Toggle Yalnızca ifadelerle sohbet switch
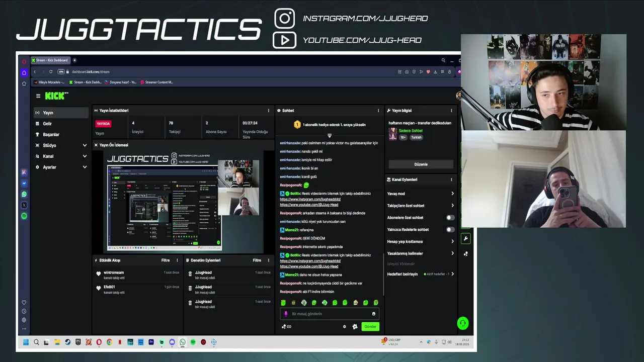Screen dimensions: 644x362 click(450, 230)
